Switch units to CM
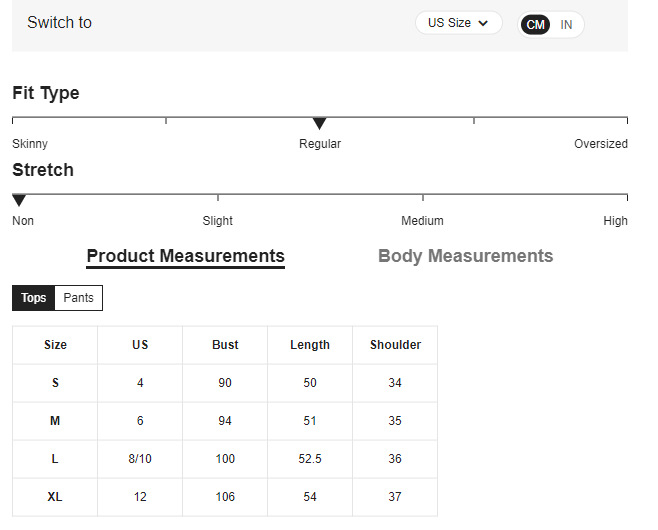Screen dimensions: 658x530 pos(536,24)
